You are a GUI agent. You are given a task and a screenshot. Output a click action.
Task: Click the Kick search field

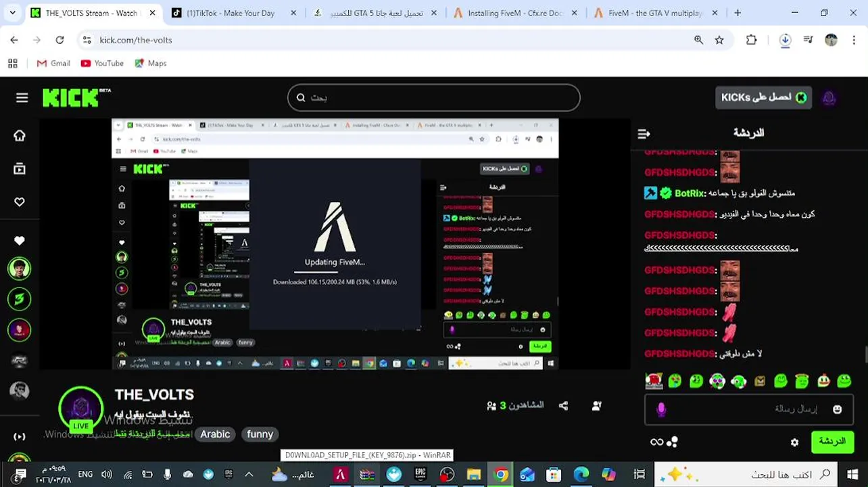coord(433,97)
